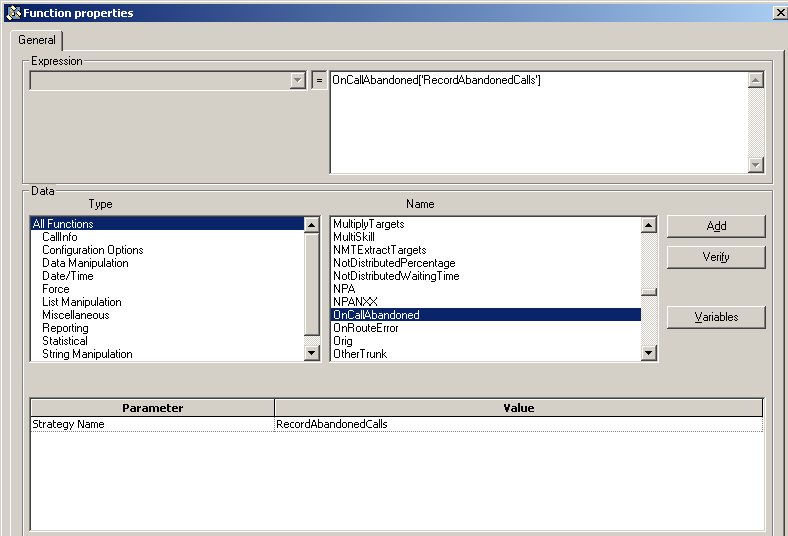The height and width of the screenshot is (536, 788).
Task: Click the Strategy Name value cell
Action: pyautogui.click(x=518, y=424)
